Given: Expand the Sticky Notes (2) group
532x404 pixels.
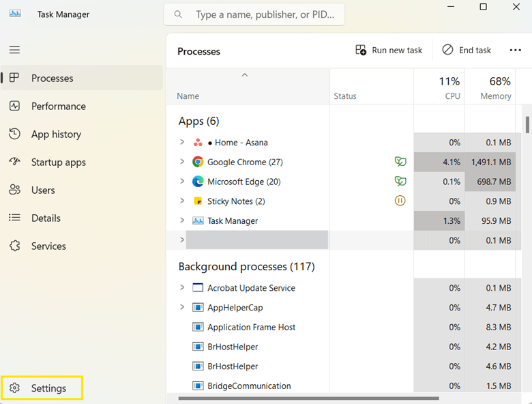Looking at the screenshot, I should point(182,201).
